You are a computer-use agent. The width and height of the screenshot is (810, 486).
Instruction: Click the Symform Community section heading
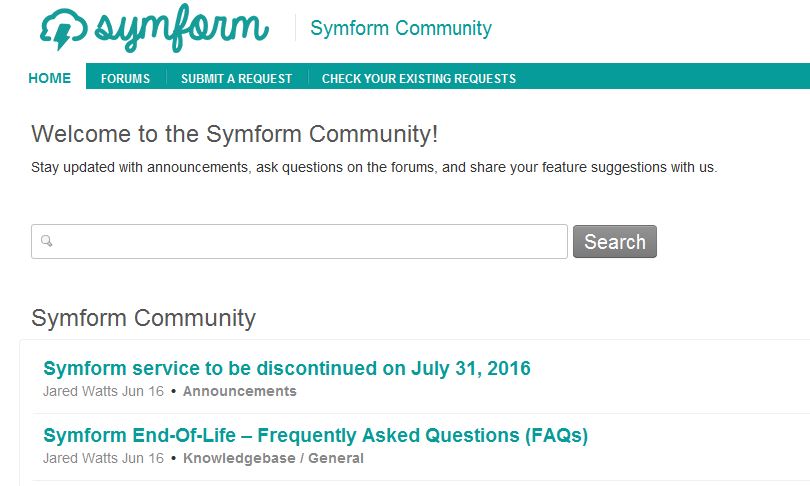click(144, 318)
